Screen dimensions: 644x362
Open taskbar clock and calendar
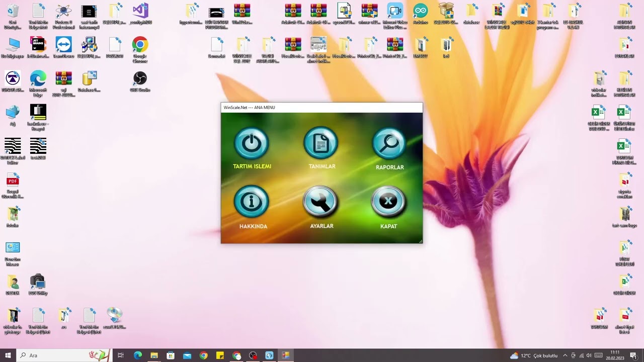614,355
